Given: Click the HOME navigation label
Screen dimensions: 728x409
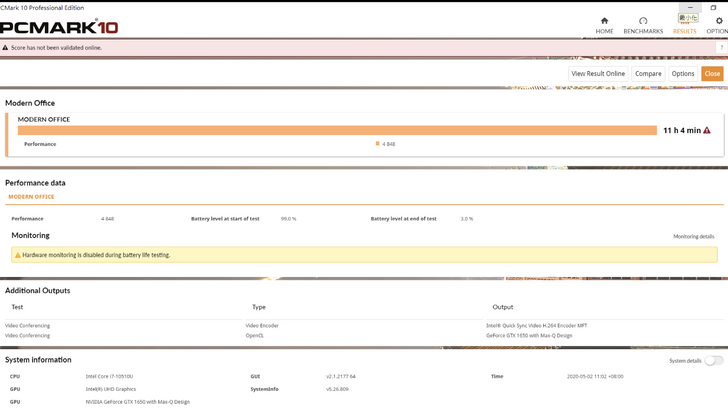Looking at the screenshot, I should [x=604, y=31].
